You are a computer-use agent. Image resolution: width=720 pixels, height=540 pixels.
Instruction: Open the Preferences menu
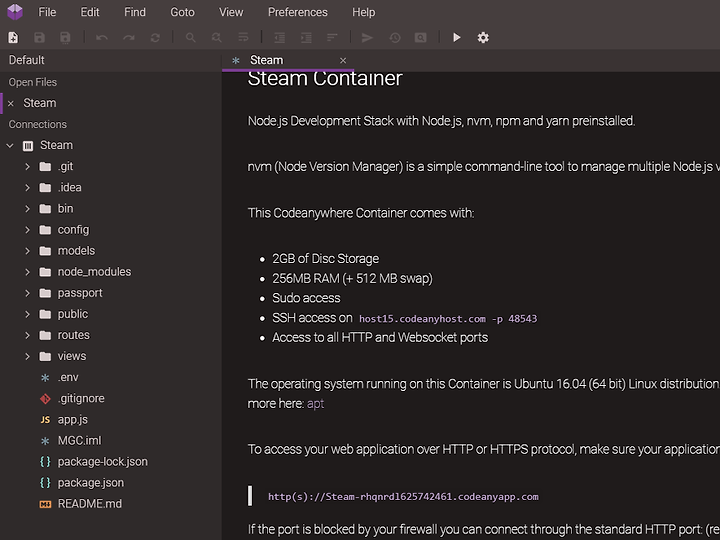298,12
